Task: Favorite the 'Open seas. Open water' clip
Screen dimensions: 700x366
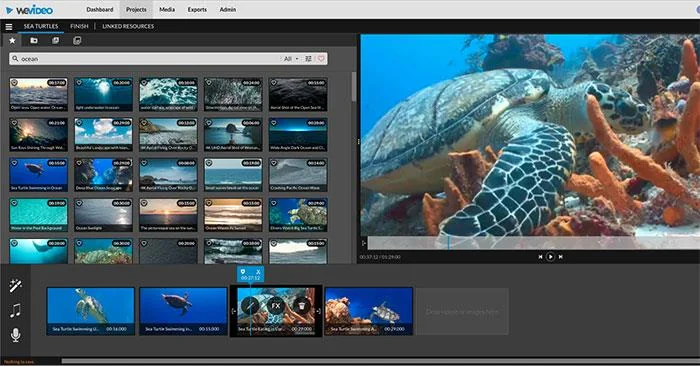Action: [14, 83]
